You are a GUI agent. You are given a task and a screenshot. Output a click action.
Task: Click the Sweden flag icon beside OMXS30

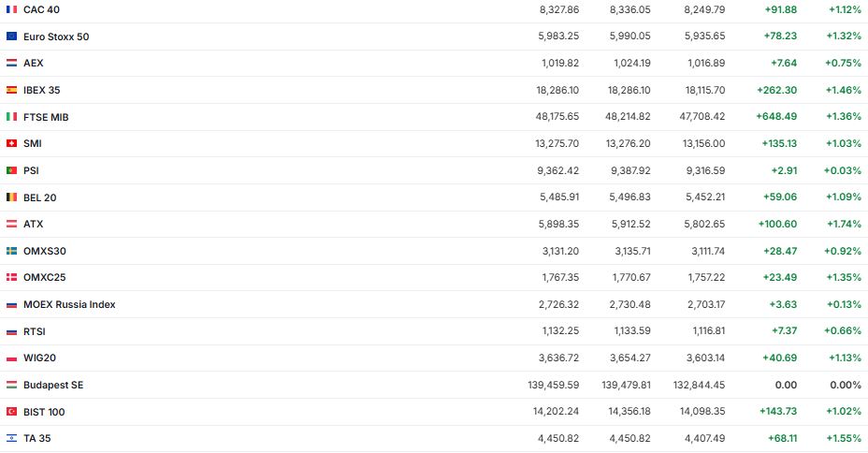click(x=11, y=251)
